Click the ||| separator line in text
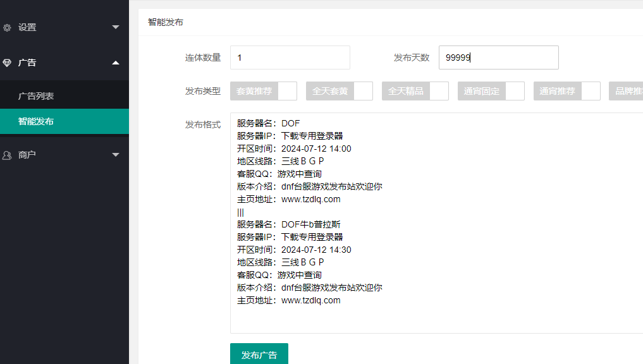This screenshot has height=364, width=643. pos(240,212)
